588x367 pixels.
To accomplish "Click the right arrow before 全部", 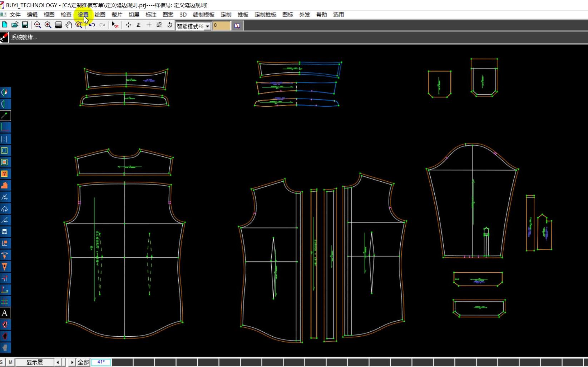I will point(72,362).
